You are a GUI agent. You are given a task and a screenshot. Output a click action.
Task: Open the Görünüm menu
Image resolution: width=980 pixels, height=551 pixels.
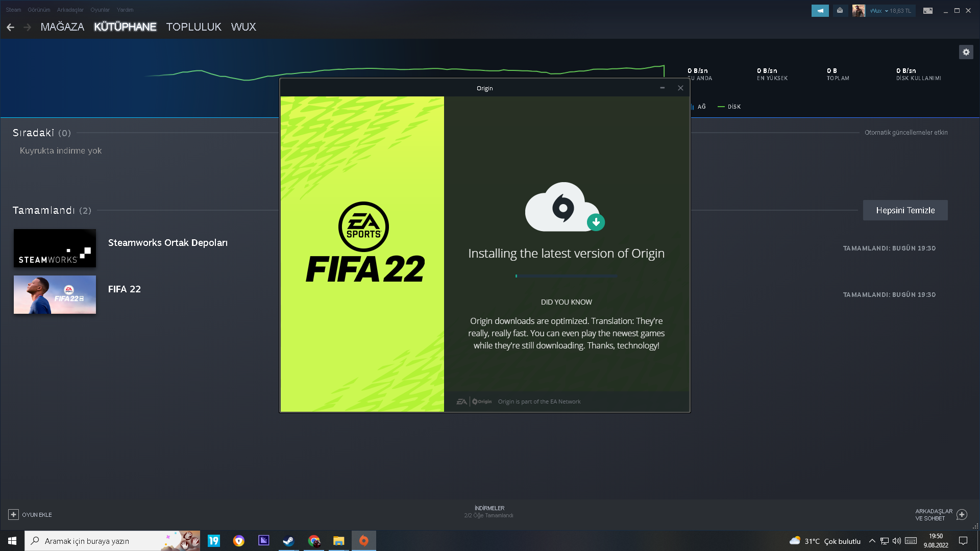click(x=39, y=10)
